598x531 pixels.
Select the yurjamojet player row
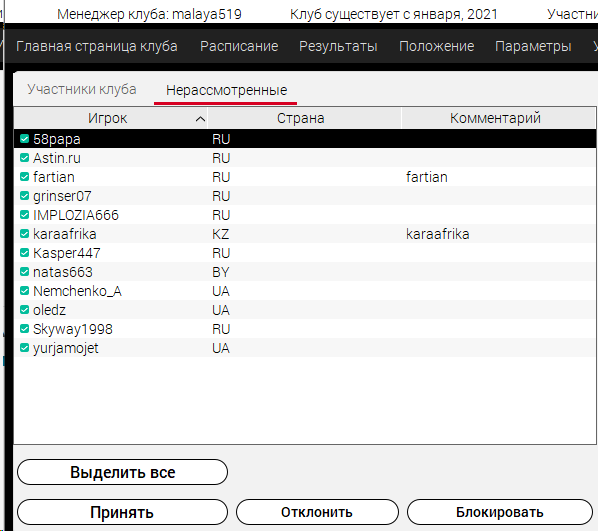(305, 348)
